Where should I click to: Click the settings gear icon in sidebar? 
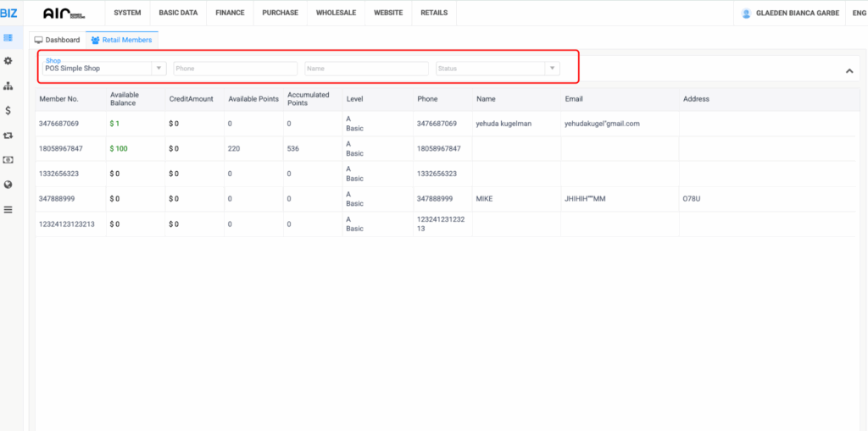[8, 61]
